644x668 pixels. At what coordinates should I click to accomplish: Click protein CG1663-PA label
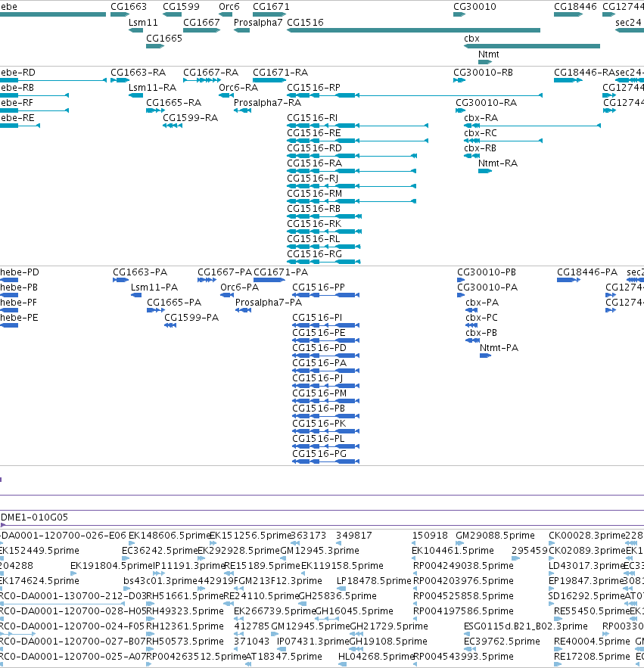tap(140, 272)
